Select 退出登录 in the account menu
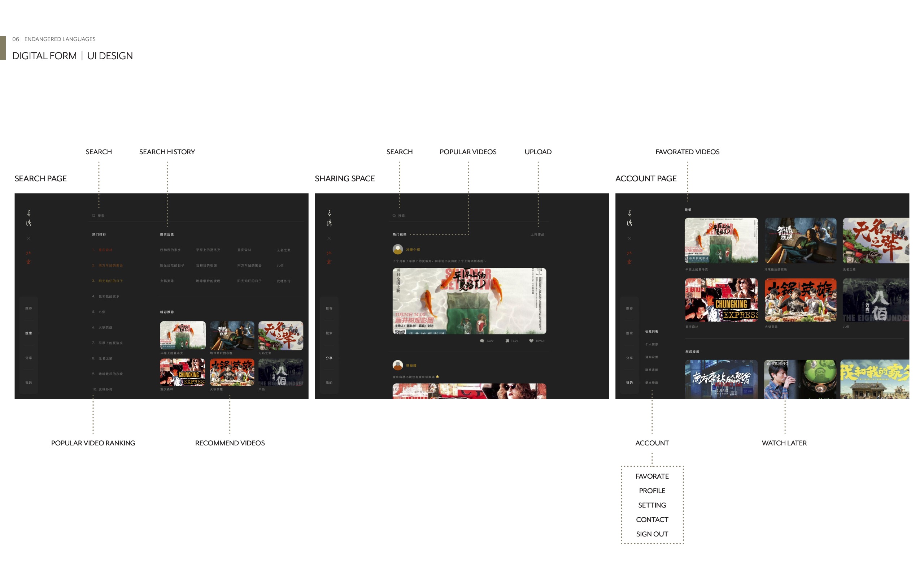This screenshot has height=578, width=924. tap(652, 383)
